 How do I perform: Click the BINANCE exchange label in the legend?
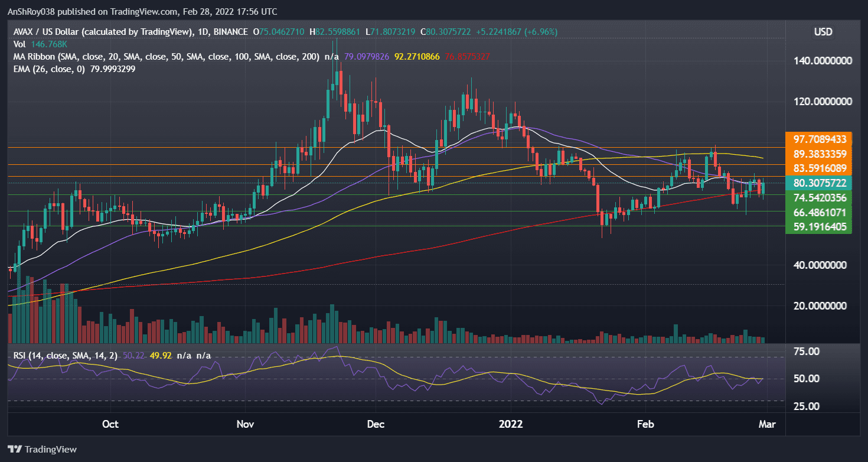pyautogui.click(x=231, y=32)
